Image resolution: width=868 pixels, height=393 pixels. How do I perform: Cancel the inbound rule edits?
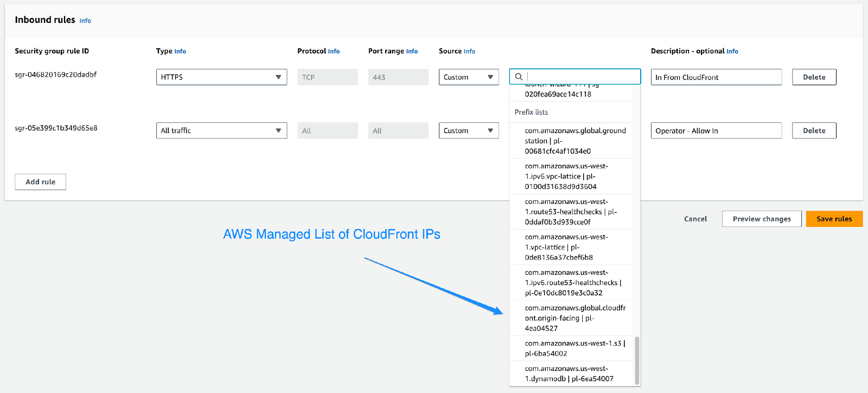point(695,219)
